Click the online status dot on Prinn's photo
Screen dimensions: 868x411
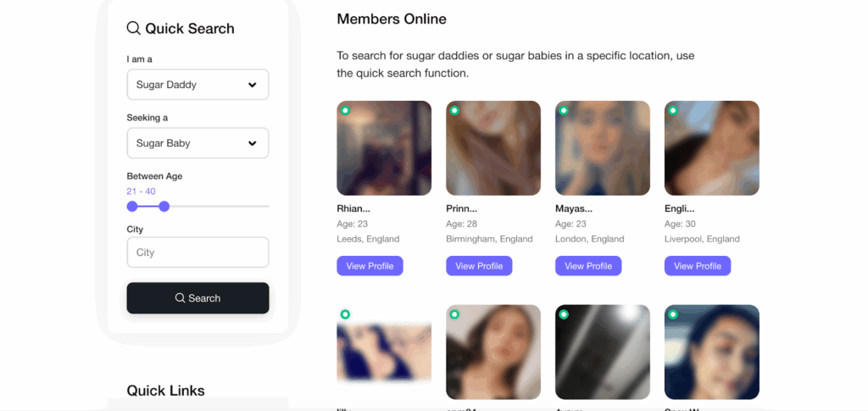click(x=454, y=110)
